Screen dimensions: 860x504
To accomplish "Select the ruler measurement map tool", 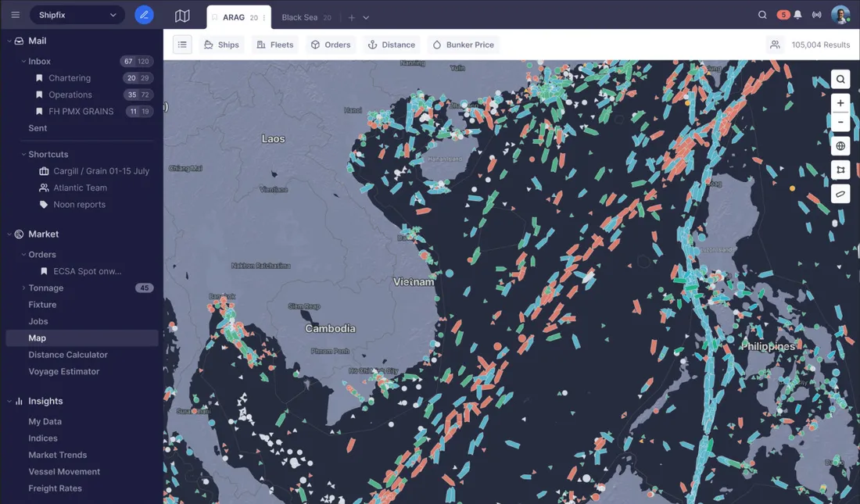I will pos(840,194).
